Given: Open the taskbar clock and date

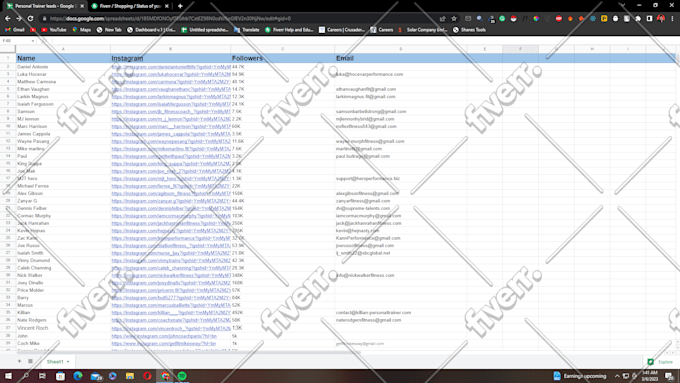Looking at the screenshot, I should click(x=650, y=376).
